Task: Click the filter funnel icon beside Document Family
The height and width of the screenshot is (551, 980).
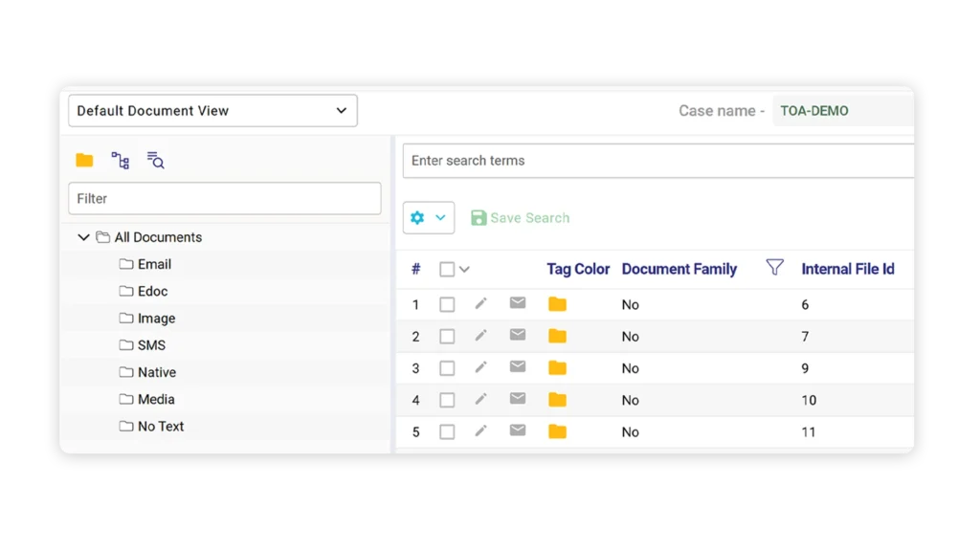Action: 775,268
